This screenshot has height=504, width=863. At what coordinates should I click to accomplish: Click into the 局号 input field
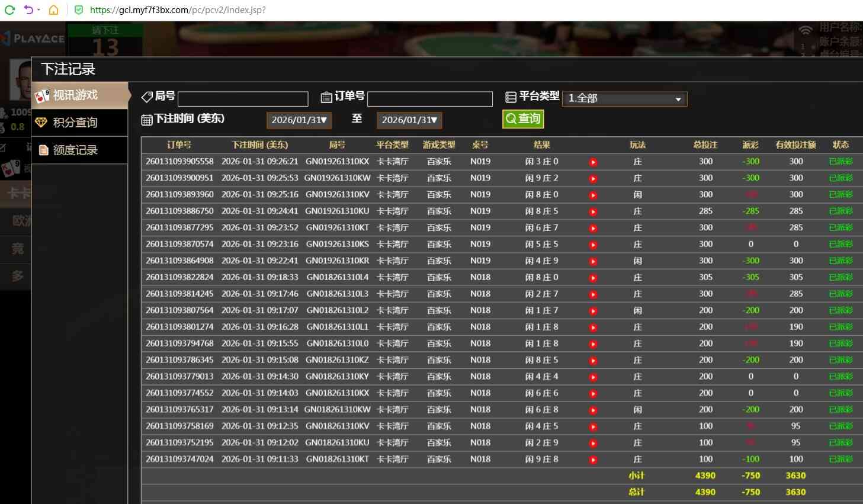click(243, 99)
